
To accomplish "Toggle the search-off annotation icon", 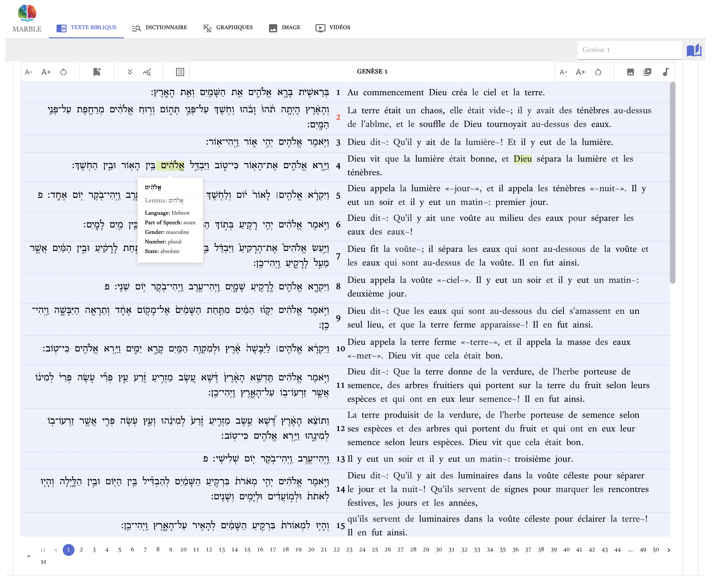I will [147, 72].
